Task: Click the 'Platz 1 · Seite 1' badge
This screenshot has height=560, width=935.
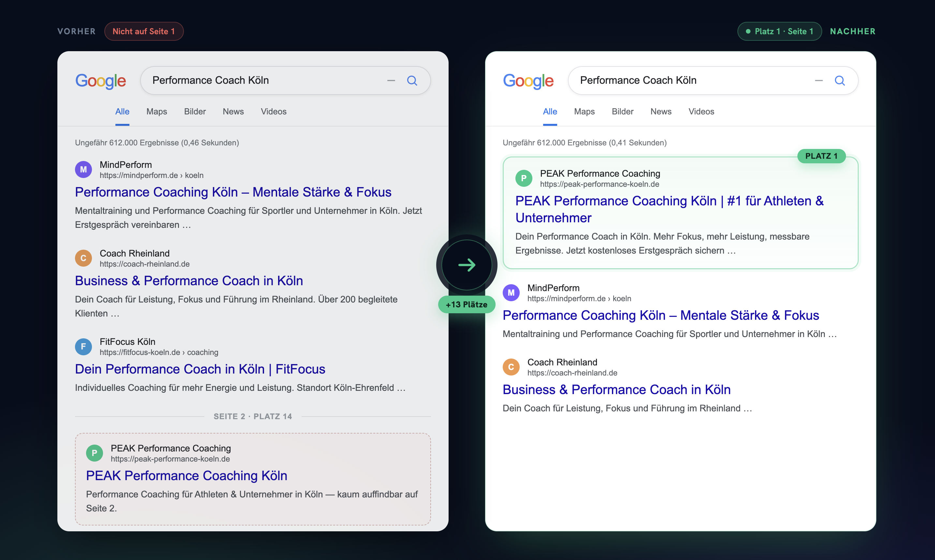Action: [779, 31]
